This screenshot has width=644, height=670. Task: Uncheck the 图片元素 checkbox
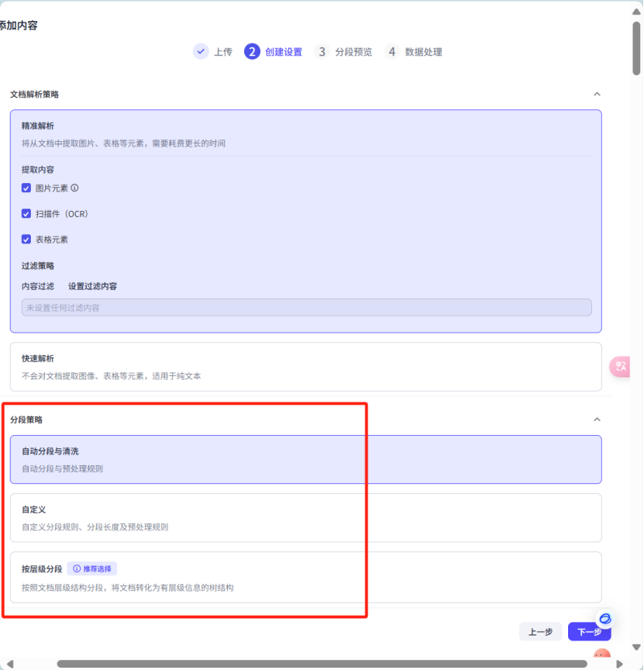click(26, 188)
